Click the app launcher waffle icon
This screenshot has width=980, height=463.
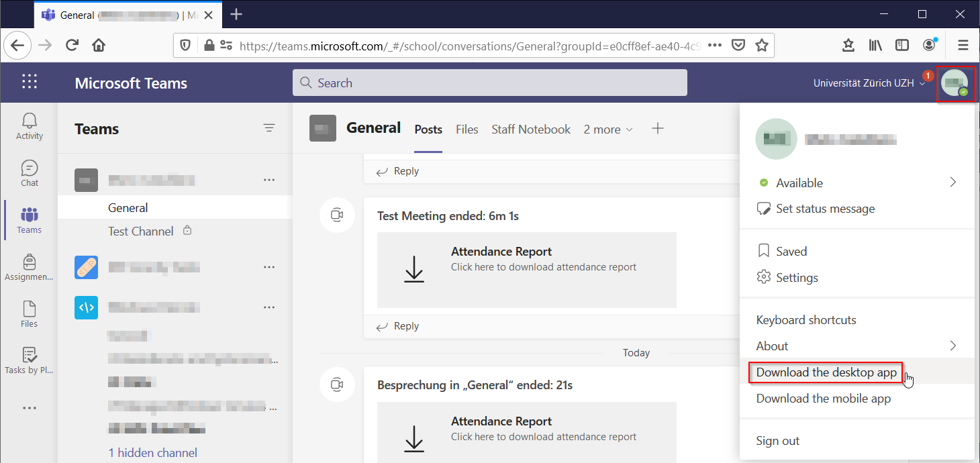click(x=30, y=83)
